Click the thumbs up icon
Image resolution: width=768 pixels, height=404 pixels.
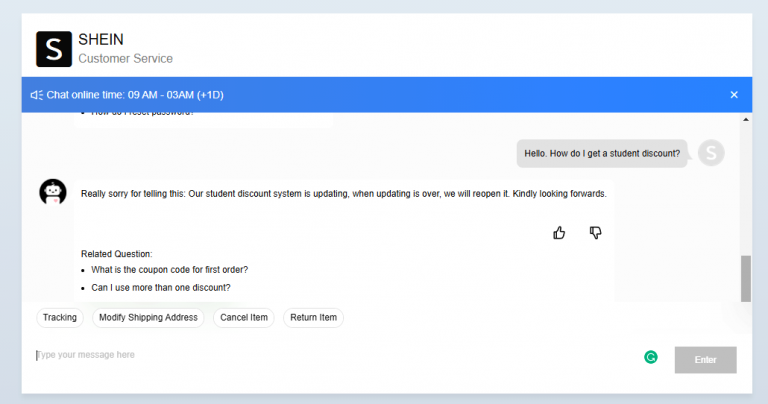click(559, 233)
